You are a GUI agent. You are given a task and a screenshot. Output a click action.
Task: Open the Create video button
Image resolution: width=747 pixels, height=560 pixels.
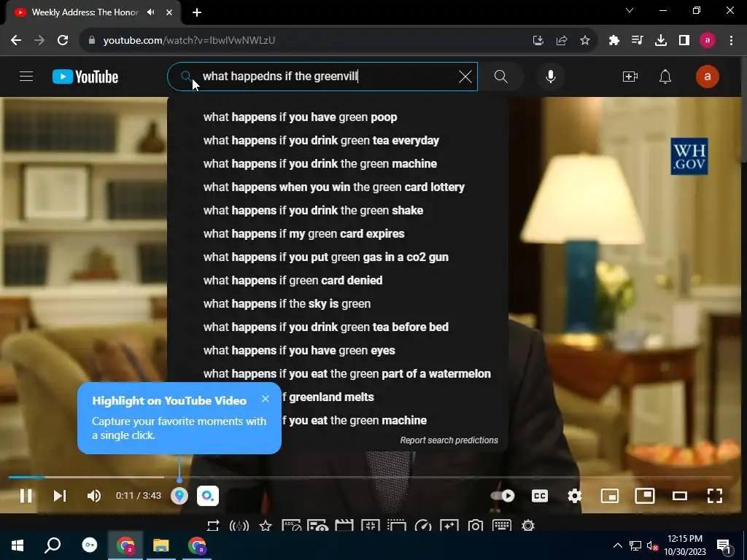coord(630,77)
